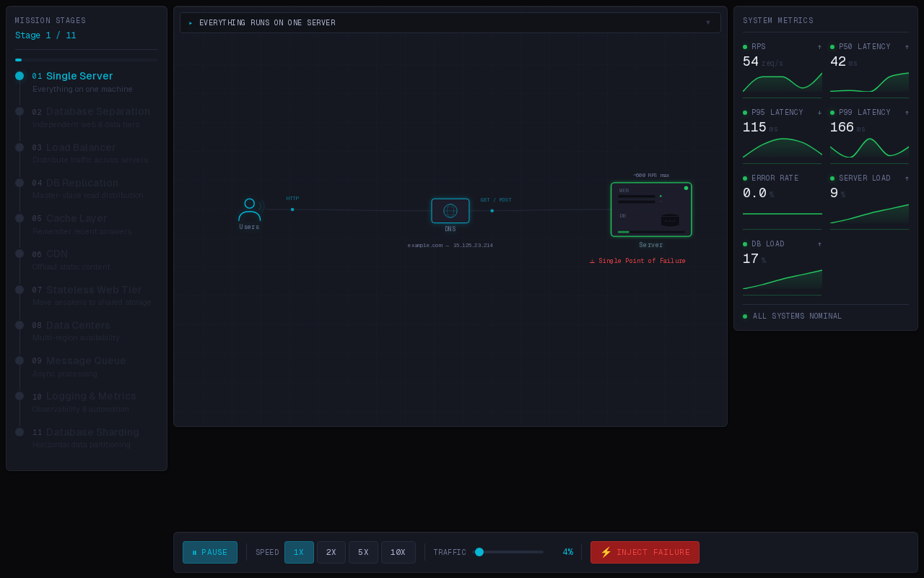Set speed to 10X
The image size is (924, 578).
tap(398, 553)
